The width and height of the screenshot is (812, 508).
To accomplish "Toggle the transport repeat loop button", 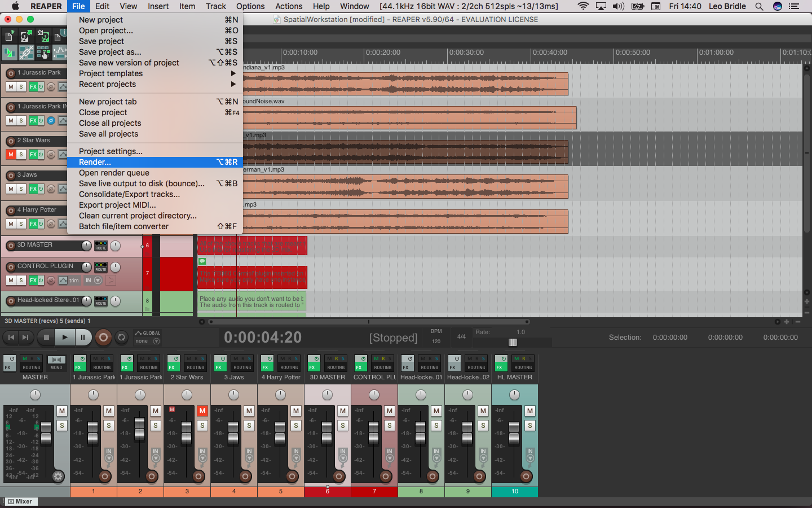I will point(121,338).
